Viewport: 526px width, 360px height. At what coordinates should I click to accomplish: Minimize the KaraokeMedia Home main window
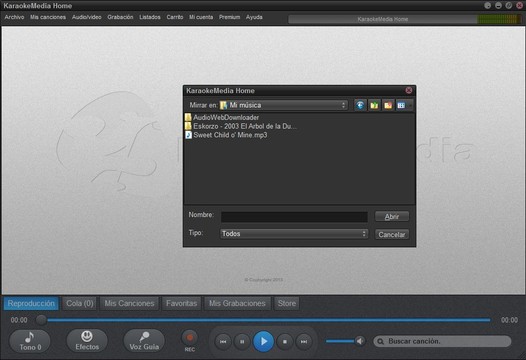498,5
